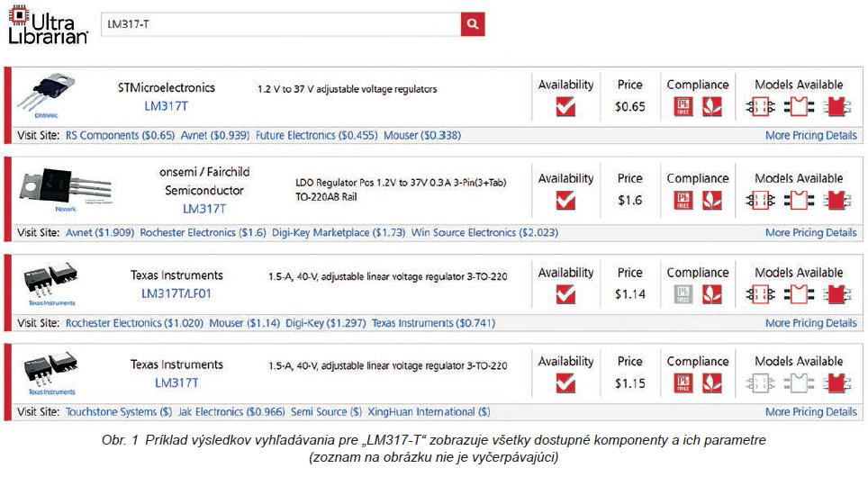Click RoHS leaf icon in $1.15 row
This screenshot has width=868, height=477.
712,382
